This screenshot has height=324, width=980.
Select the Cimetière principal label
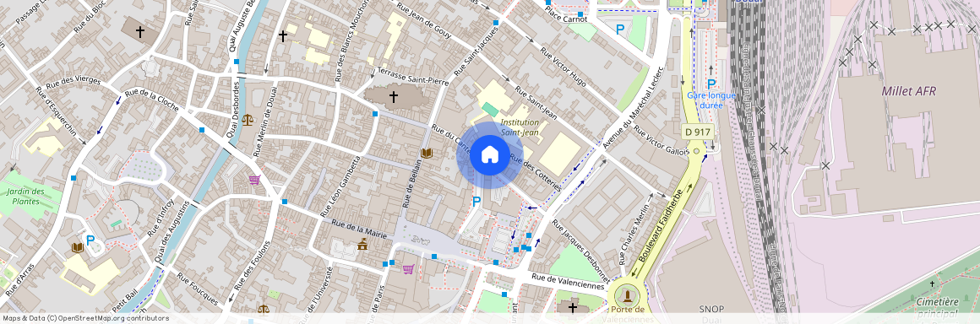(x=937, y=306)
